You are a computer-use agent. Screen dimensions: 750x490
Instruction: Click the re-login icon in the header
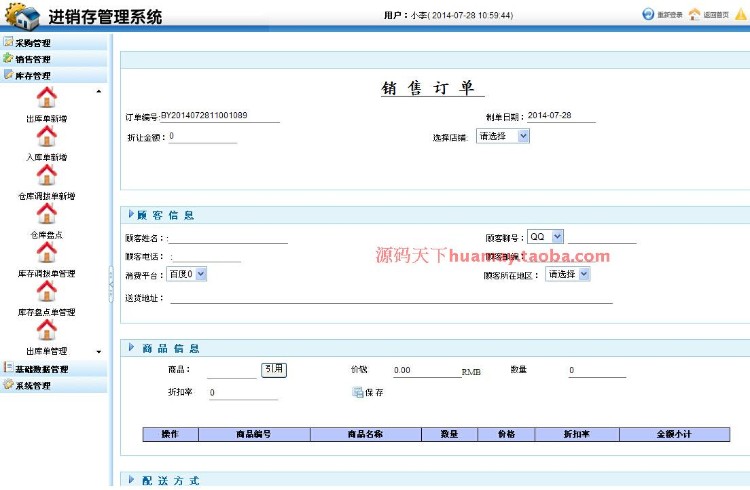pos(648,14)
